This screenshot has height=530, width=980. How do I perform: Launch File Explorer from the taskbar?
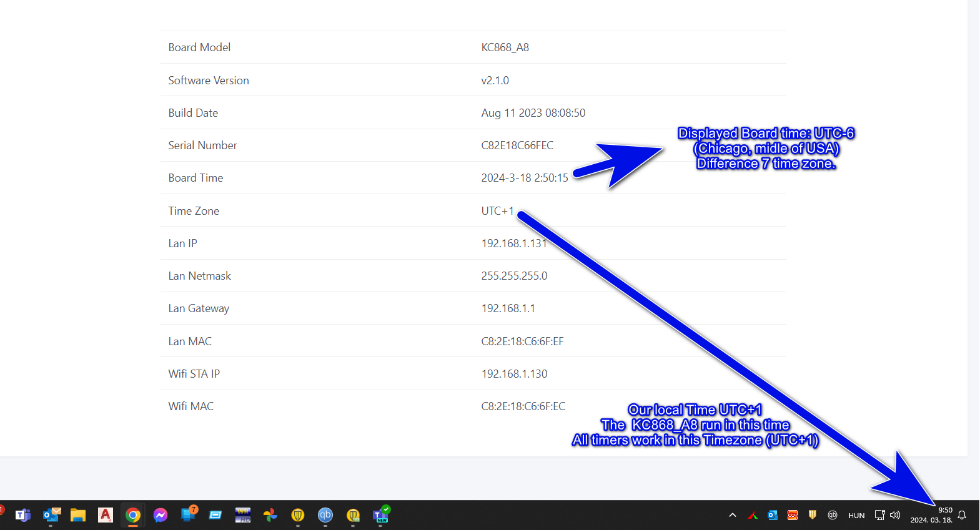pos(78,515)
